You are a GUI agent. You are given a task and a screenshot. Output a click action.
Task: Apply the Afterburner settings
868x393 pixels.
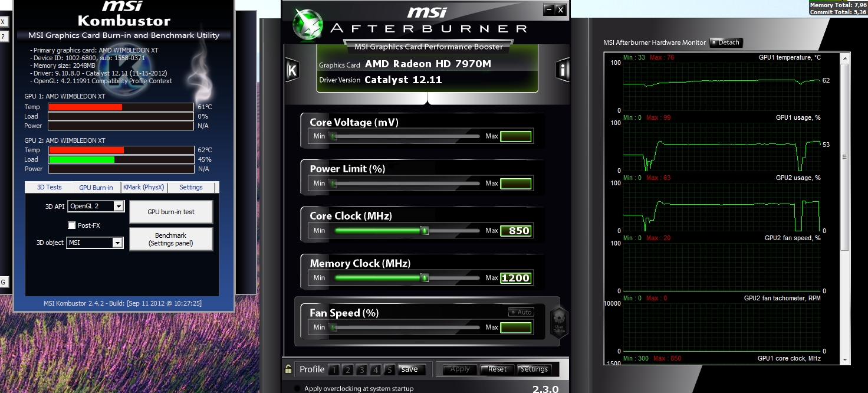tap(460, 369)
